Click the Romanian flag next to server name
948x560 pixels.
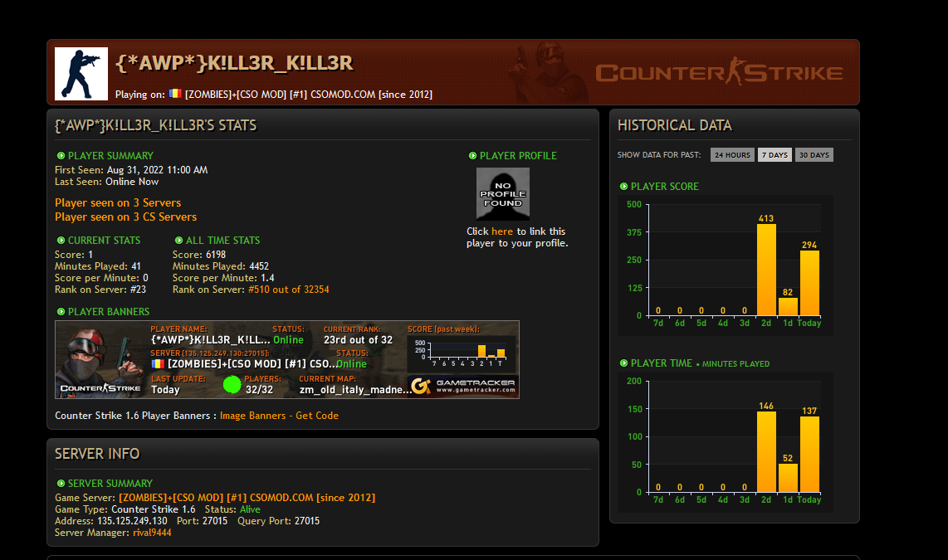coord(175,94)
